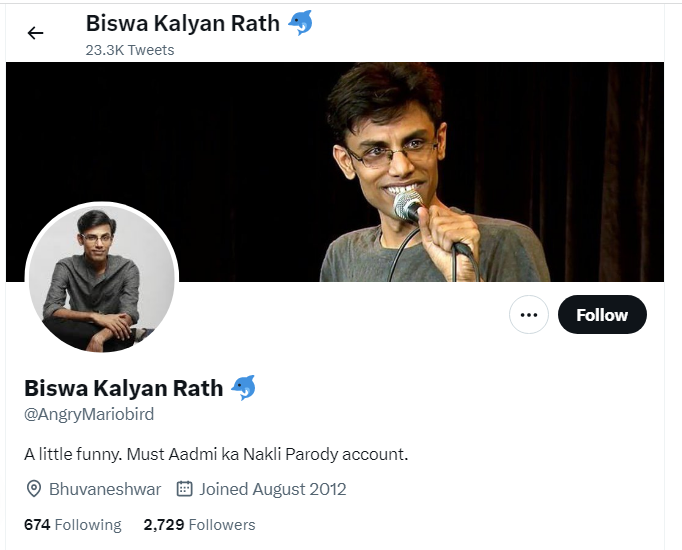Open the three-dot more options button
The image size is (682, 550).
[x=529, y=315]
